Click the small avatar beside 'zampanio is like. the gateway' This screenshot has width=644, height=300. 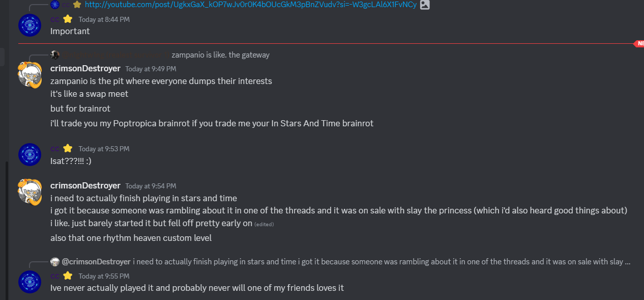55,55
